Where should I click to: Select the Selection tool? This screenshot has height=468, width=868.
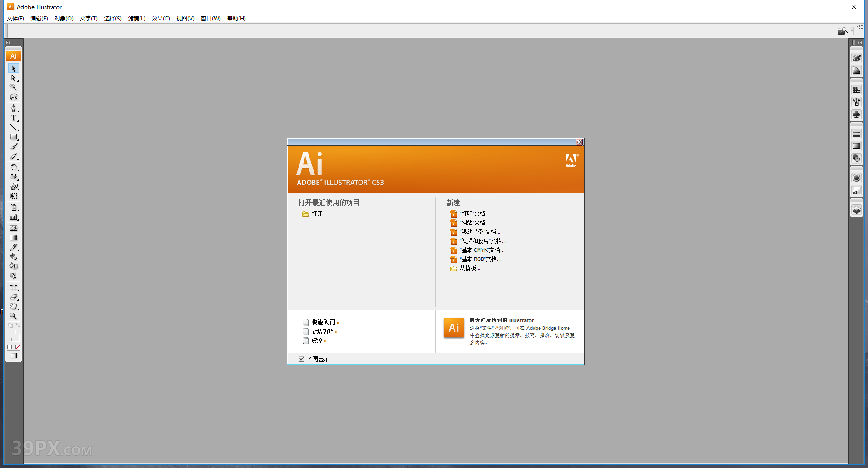tap(14, 68)
